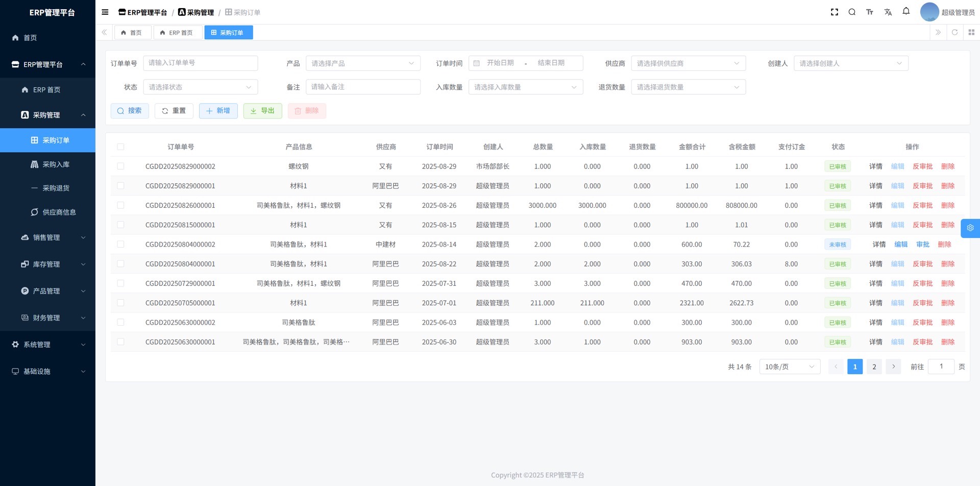
Task: Refresh page using the tab bar reload icon
Action: 954,32
